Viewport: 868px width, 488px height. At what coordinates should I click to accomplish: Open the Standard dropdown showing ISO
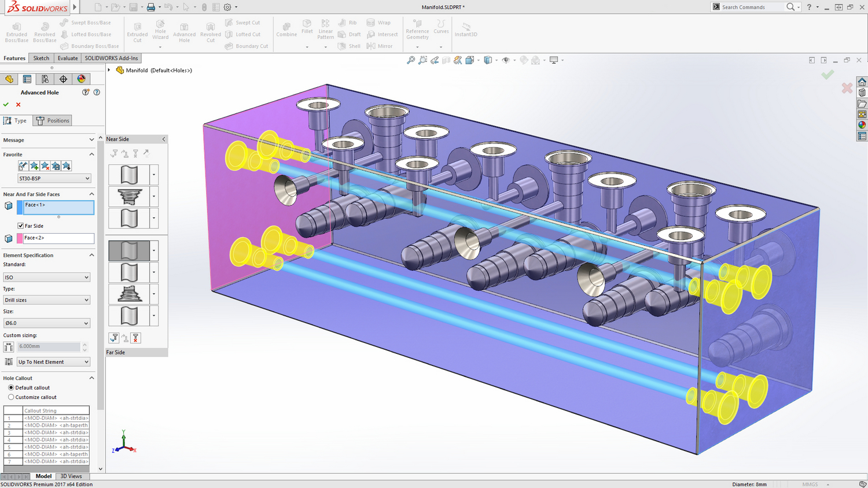tap(46, 277)
